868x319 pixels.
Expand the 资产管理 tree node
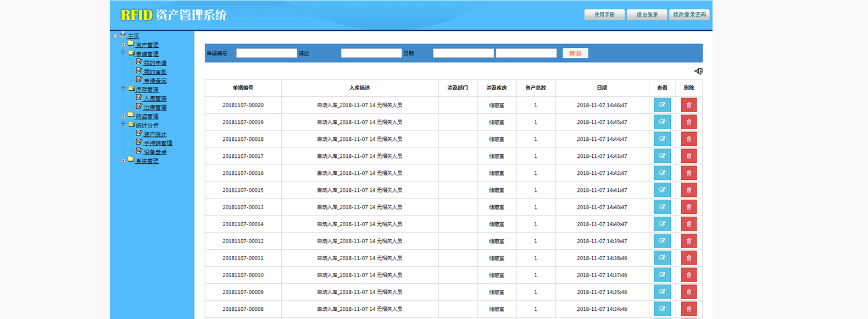[x=123, y=45]
